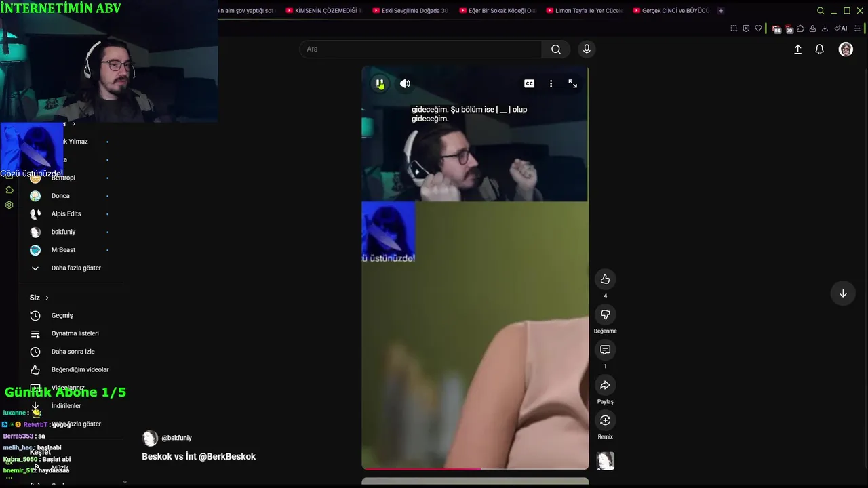Switch to tab Eğer Bir Sokak Köpeği
Image resolution: width=868 pixels, height=488 pixels.
pos(498,11)
